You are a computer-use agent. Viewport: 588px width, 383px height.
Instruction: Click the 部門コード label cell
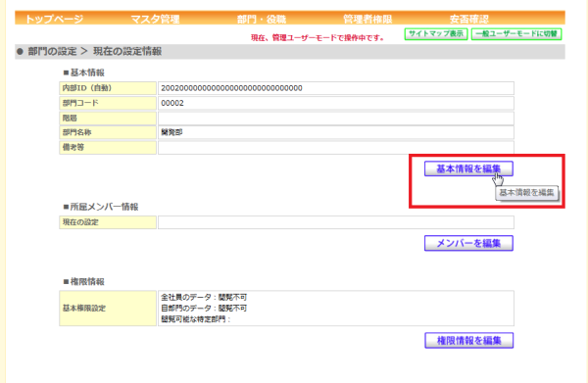click(x=108, y=103)
